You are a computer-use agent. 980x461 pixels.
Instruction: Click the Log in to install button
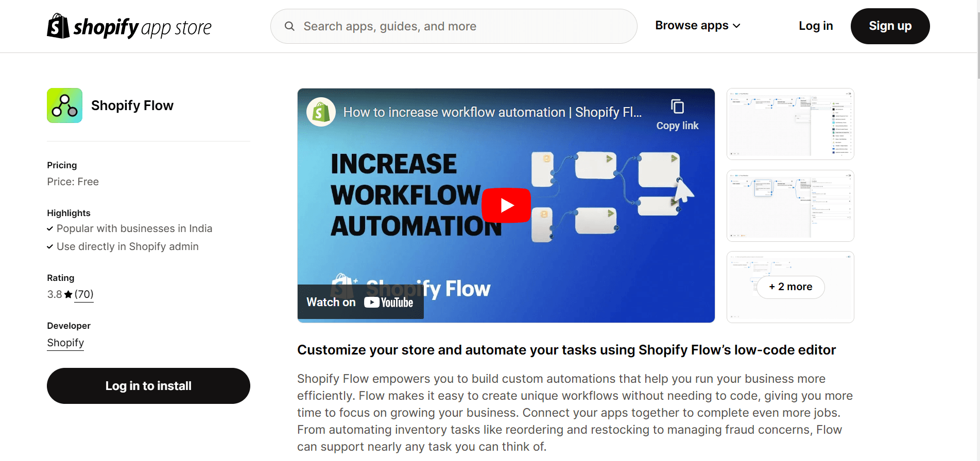148,386
